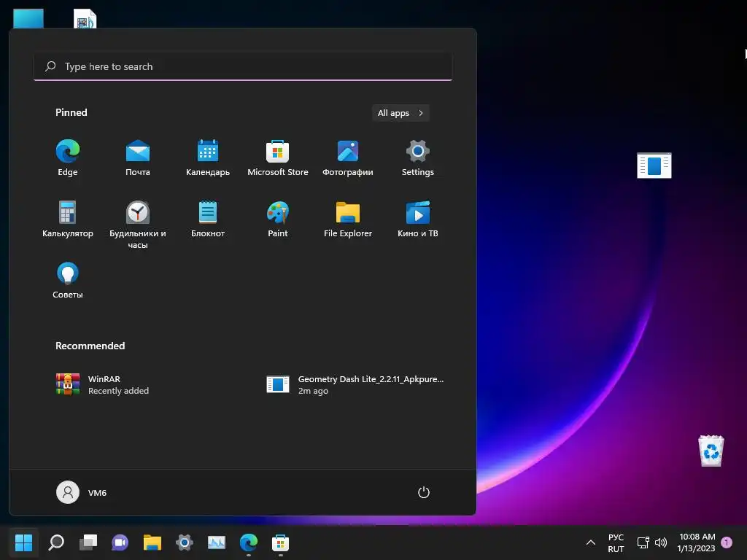Expand the All apps list
Image resolution: width=747 pixels, height=560 pixels.
400,113
